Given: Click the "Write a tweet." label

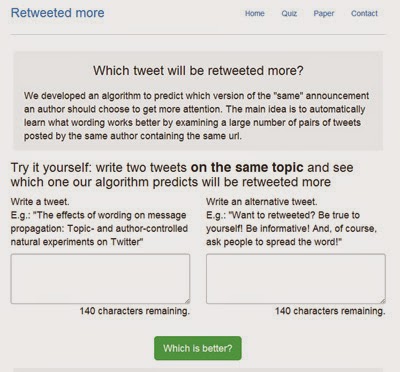Looking at the screenshot, I should pos(40,202).
